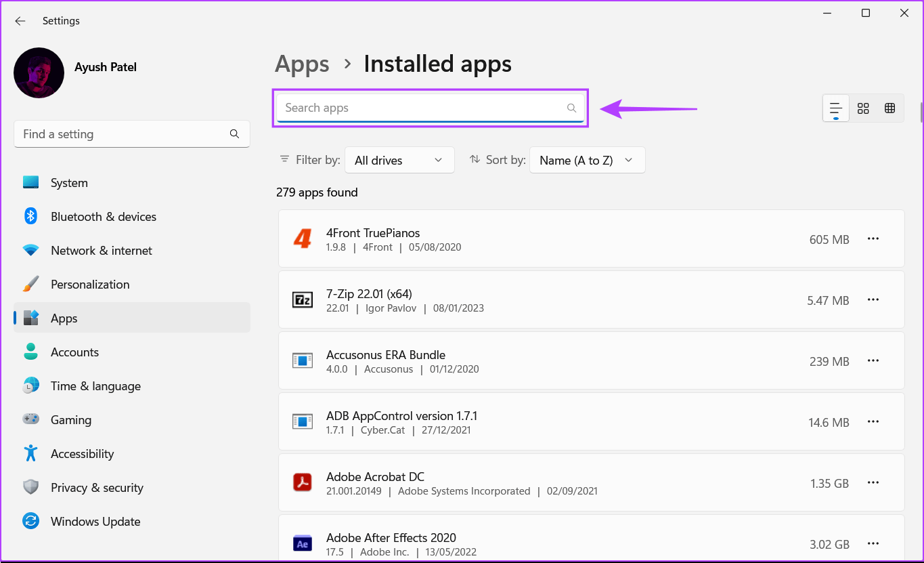Open the Sort by Name dropdown

(587, 160)
